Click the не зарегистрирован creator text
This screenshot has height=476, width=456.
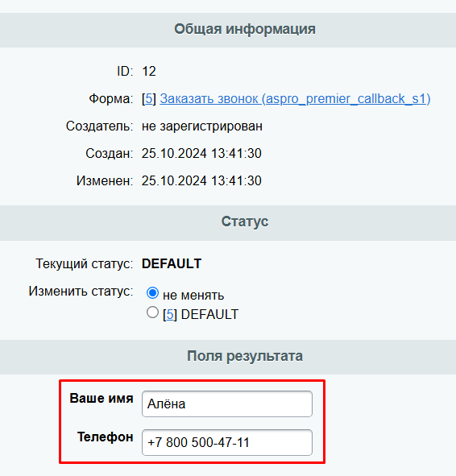point(202,126)
